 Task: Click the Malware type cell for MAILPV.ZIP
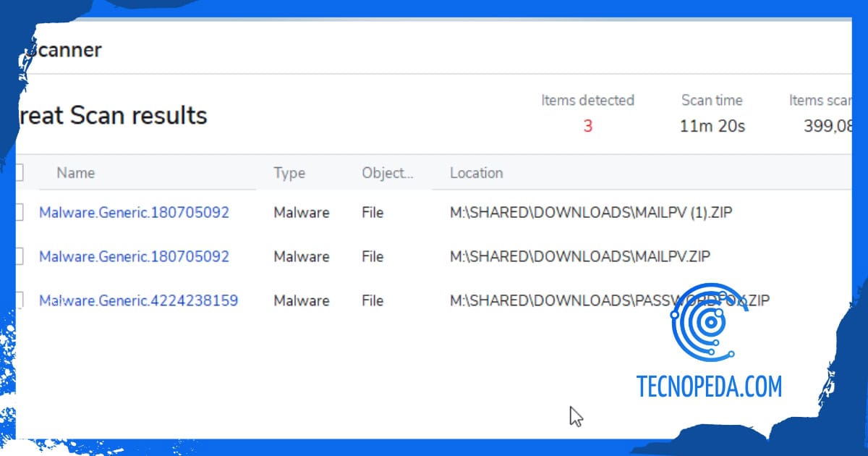(302, 256)
